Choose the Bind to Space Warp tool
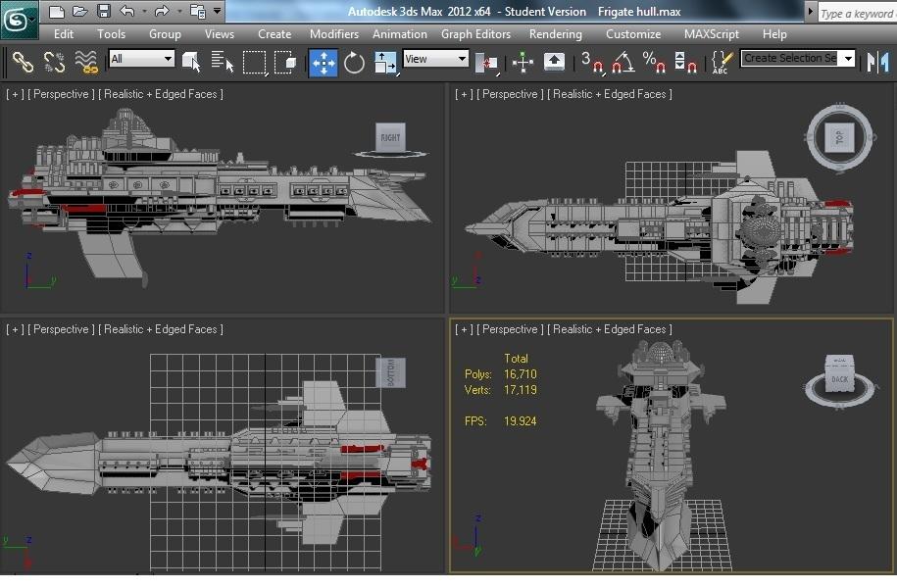Image resolution: width=897 pixels, height=588 pixels. pos(86,62)
